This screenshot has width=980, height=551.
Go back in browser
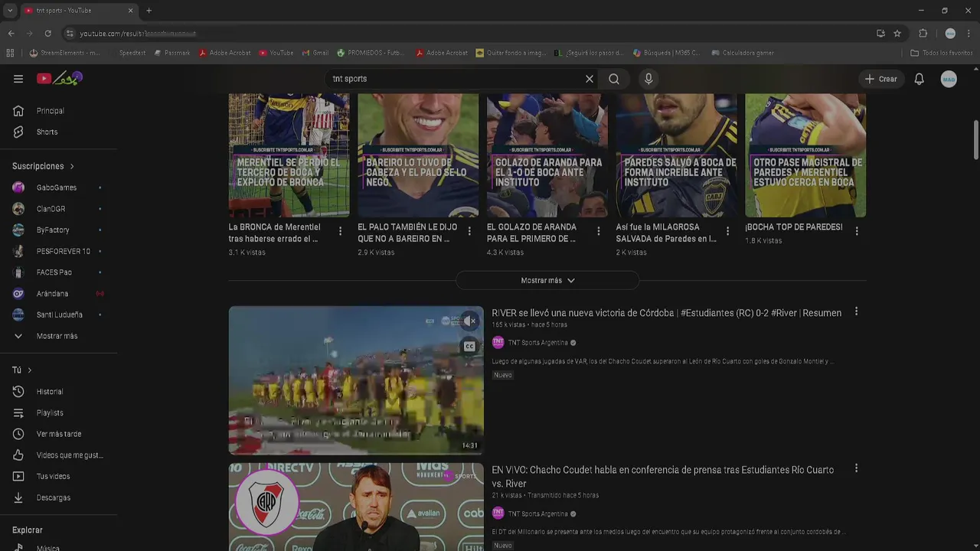(x=11, y=34)
